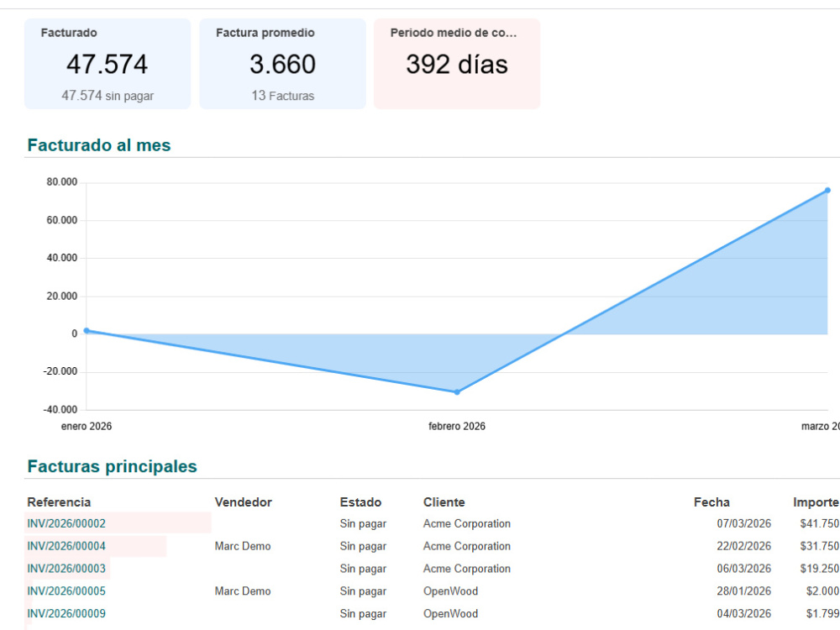Open the Facturas principales section heading
This screenshot has height=630, width=840.
click(x=112, y=466)
